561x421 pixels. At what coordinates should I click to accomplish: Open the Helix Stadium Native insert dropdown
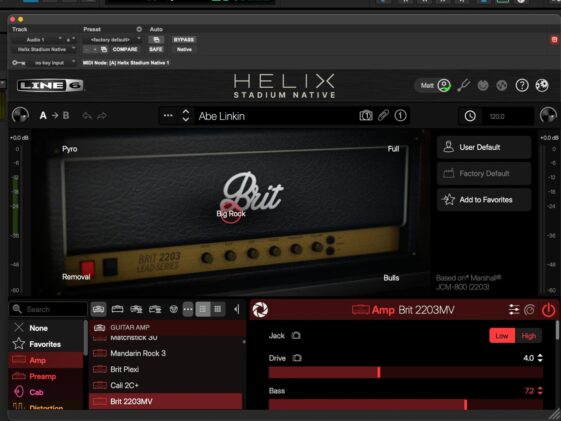pyautogui.click(x=45, y=49)
